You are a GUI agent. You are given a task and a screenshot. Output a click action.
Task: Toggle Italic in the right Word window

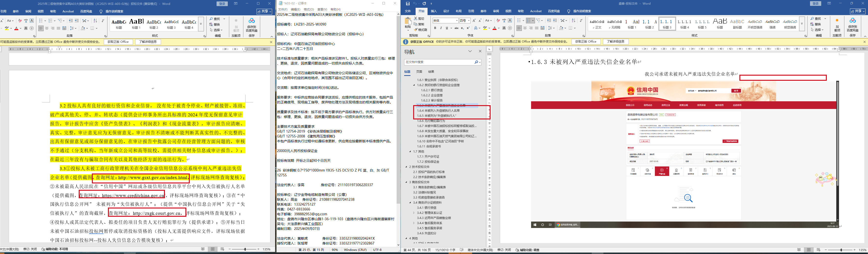(441, 28)
